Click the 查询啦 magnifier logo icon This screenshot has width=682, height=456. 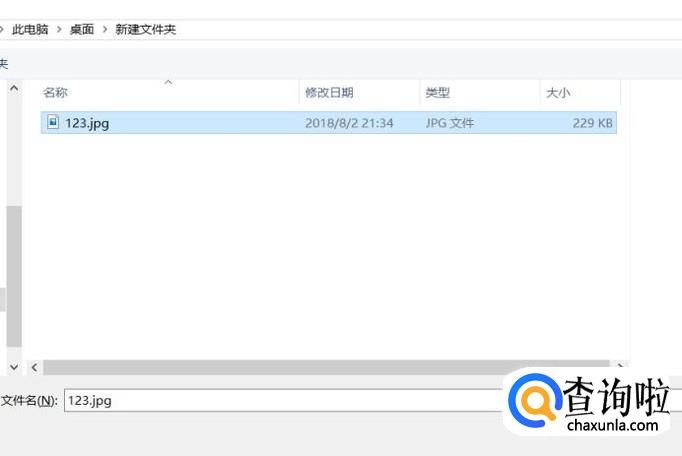pos(536,404)
